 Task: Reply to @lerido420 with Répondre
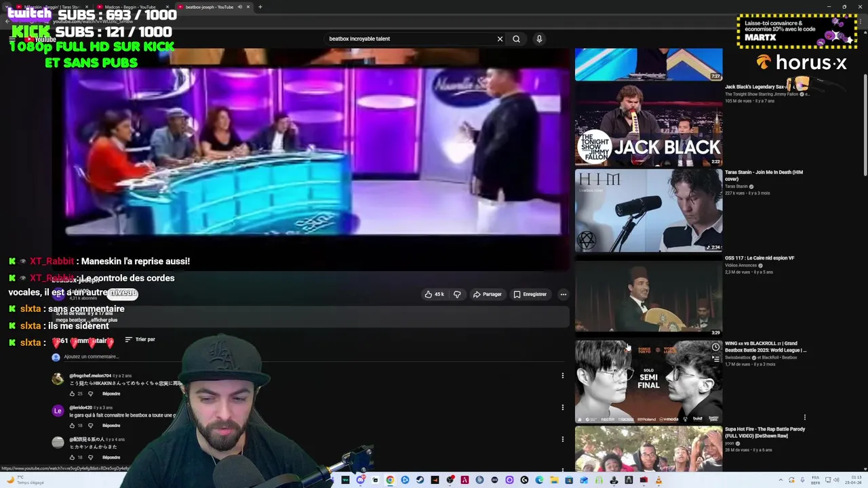tap(111, 426)
